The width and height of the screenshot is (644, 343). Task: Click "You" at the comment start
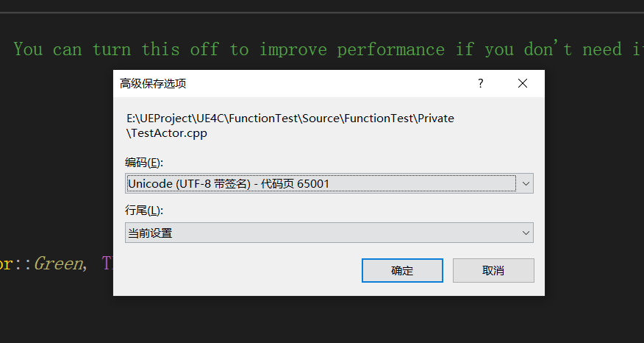28,49
